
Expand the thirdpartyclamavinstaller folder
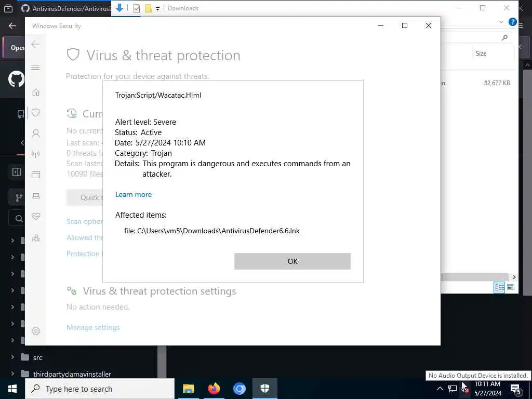(x=12, y=374)
